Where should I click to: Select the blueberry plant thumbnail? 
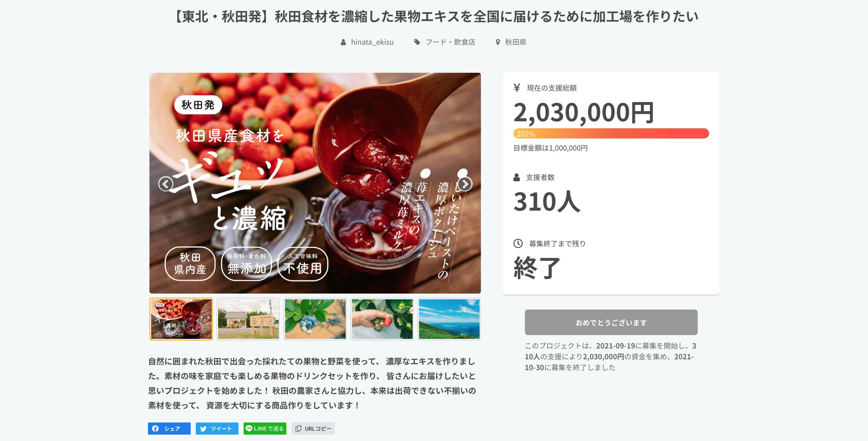pyautogui.click(x=315, y=319)
